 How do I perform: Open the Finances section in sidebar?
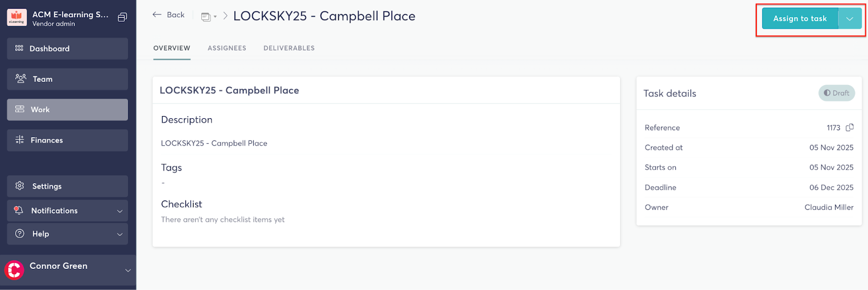(x=67, y=140)
